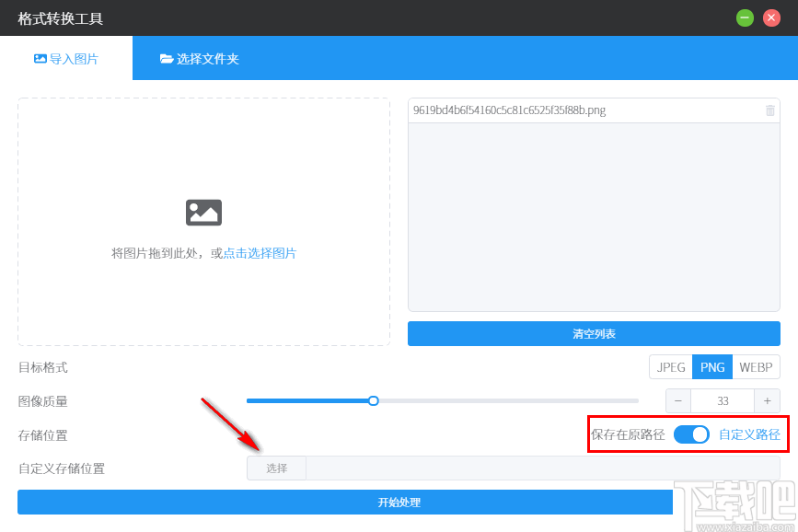Click the picture icon on the 导入图片 tab
798x532 pixels.
coord(39,57)
